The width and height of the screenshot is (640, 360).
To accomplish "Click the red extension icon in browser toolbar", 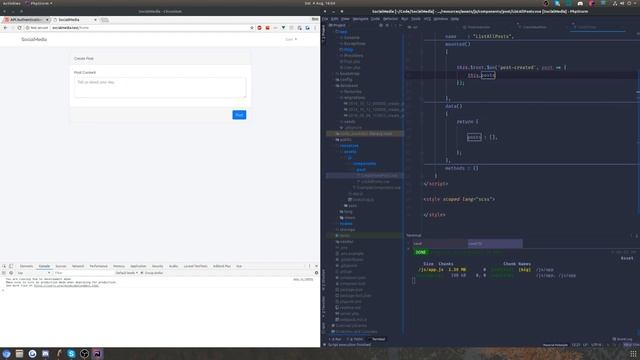I will 260,28.
